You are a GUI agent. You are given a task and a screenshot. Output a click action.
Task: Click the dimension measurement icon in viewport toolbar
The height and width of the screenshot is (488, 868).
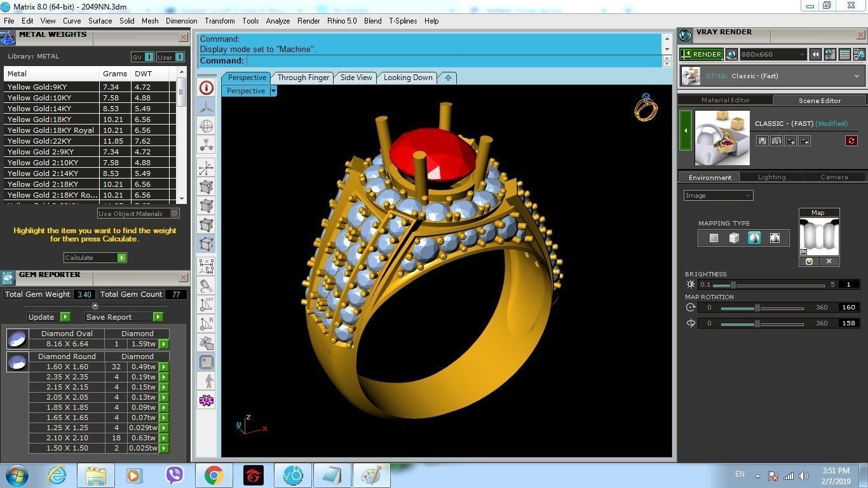tap(206, 267)
